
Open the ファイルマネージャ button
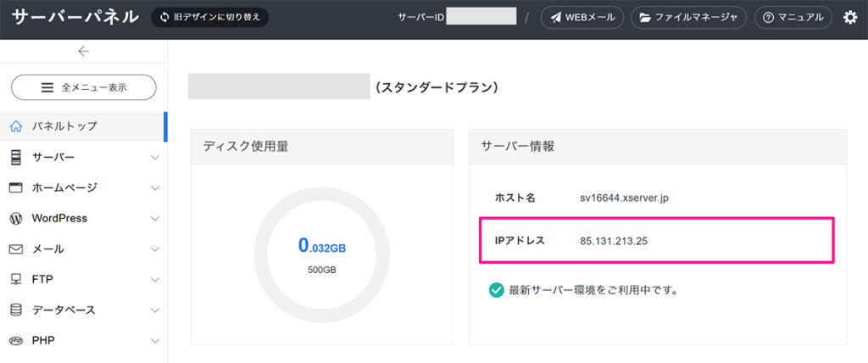pyautogui.click(x=689, y=17)
